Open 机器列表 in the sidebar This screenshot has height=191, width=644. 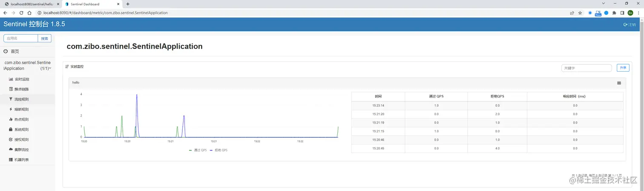[x=27, y=159]
